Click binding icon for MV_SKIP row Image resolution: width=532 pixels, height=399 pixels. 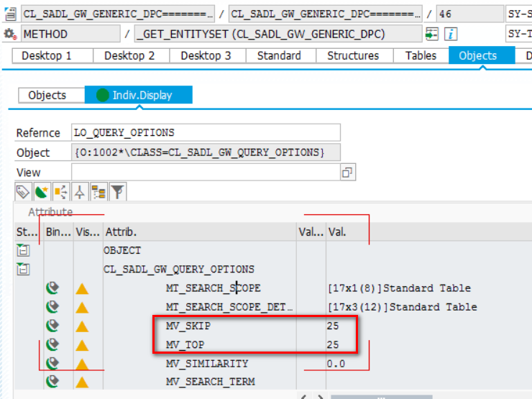pyautogui.click(x=52, y=326)
